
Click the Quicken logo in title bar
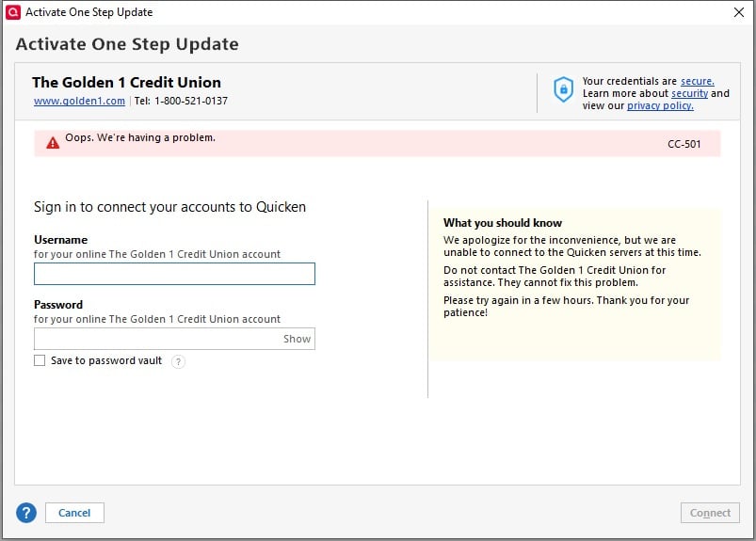[13, 12]
